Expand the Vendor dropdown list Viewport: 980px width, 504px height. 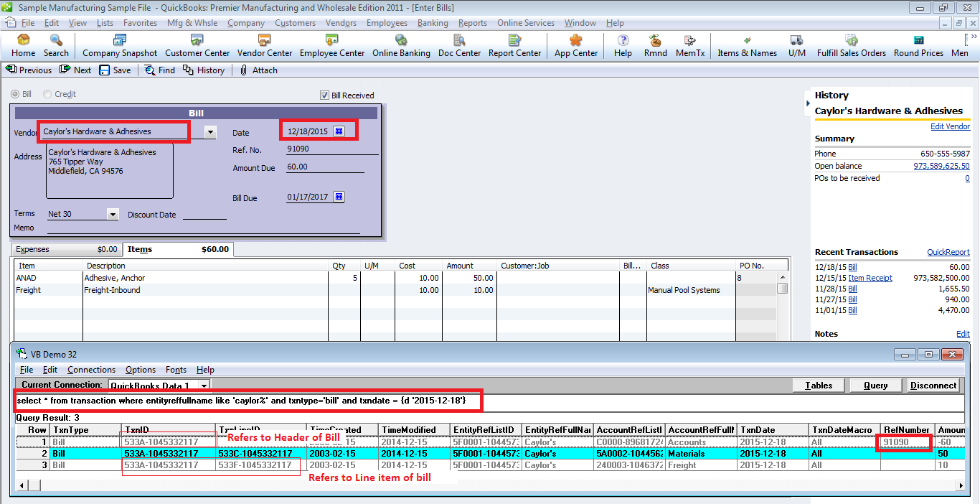click(x=210, y=132)
